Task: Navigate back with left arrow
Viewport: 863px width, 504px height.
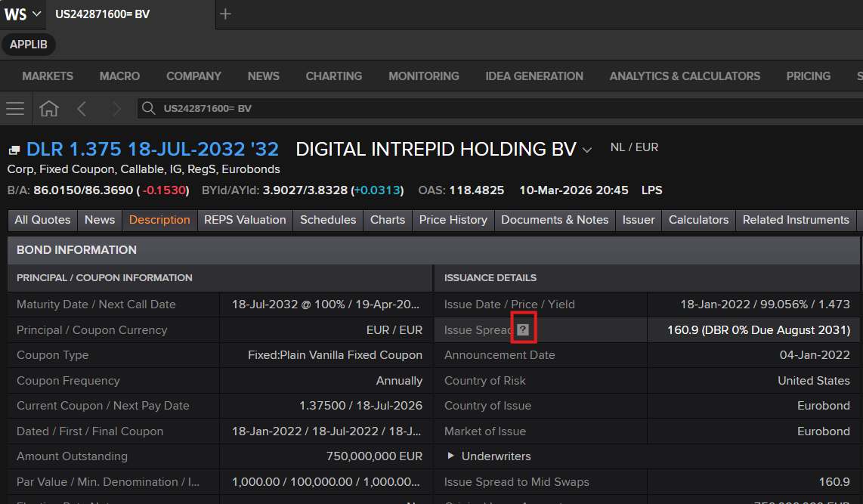Action: tap(82, 108)
